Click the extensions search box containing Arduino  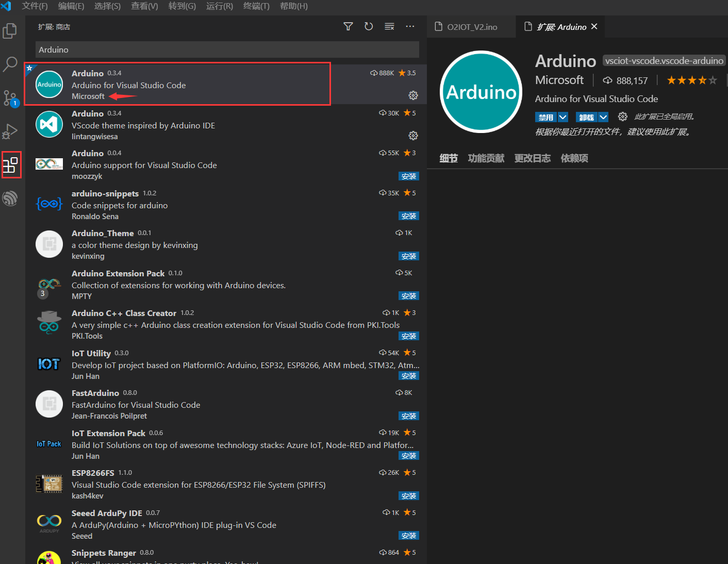click(227, 49)
